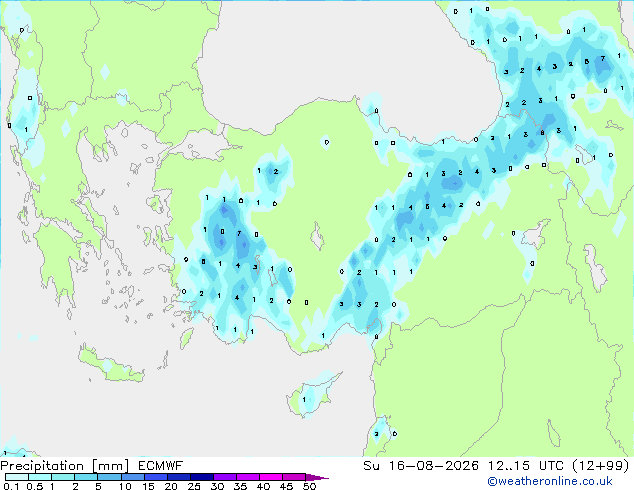Select the 1–2 mm legend swatch
This screenshot has width=634, height=490.
point(63,477)
